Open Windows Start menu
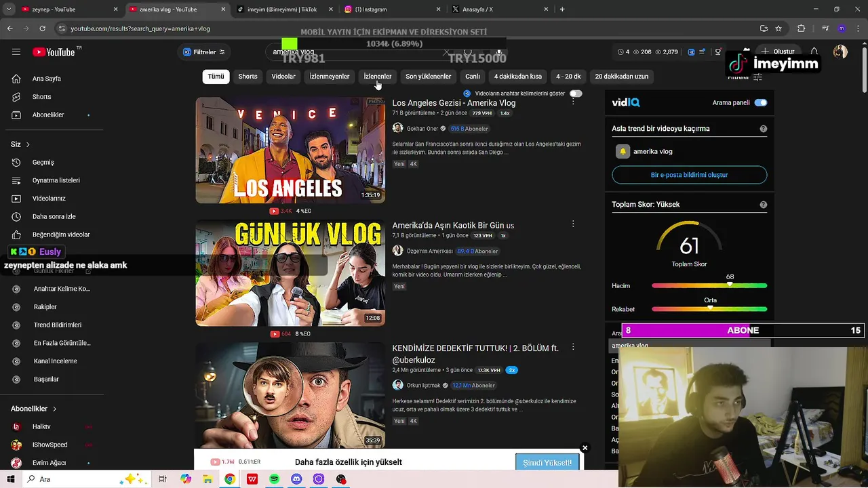 (12, 479)
